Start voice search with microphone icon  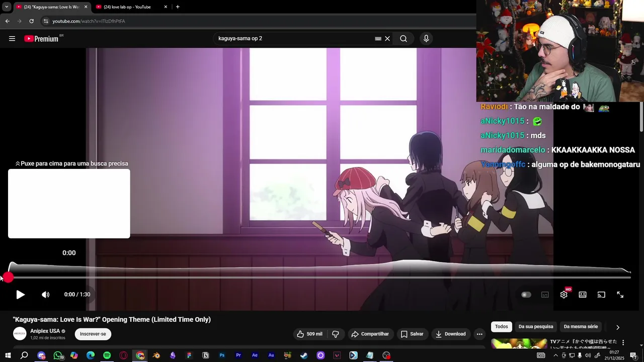[426, 39]
